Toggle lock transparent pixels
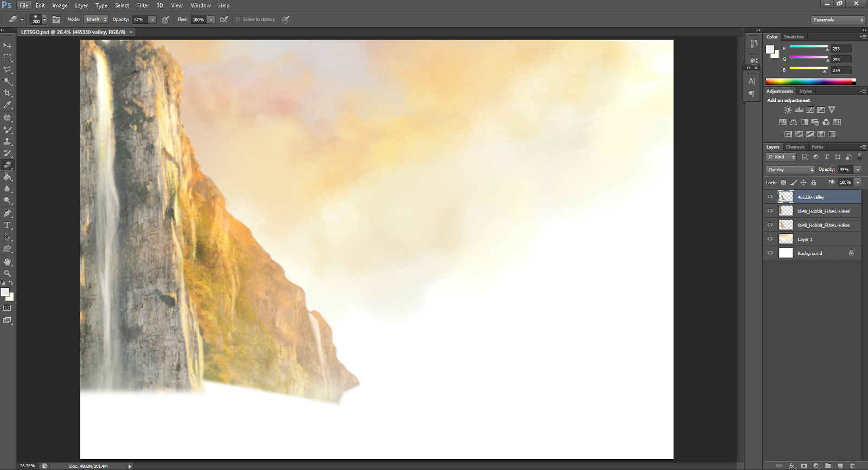This screenshot has width=868, height=470. coord(783,183)
